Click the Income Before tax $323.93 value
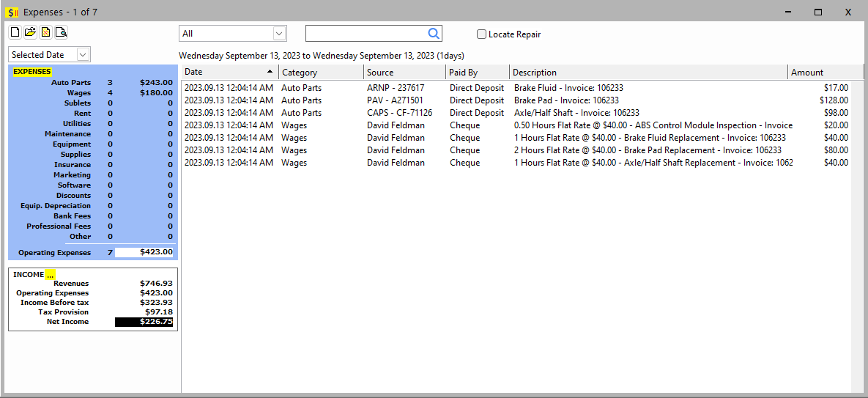The width and height of the screenshot is (868, 398). 156,302
